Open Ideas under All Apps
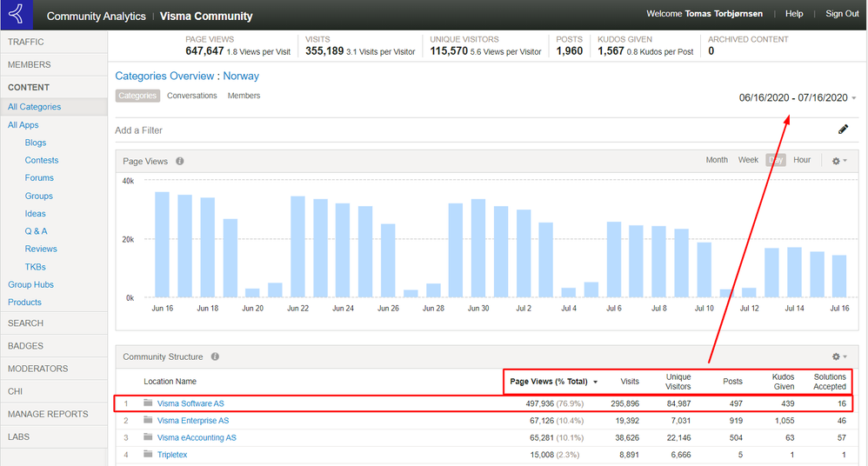868x466 pixels. click(x=36, y=214)
